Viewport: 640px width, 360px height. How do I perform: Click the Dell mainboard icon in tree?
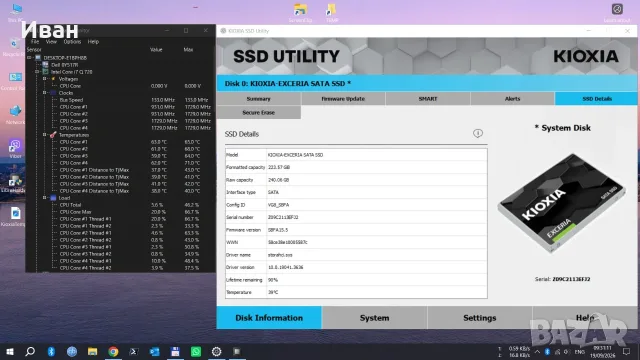[46, 65]
